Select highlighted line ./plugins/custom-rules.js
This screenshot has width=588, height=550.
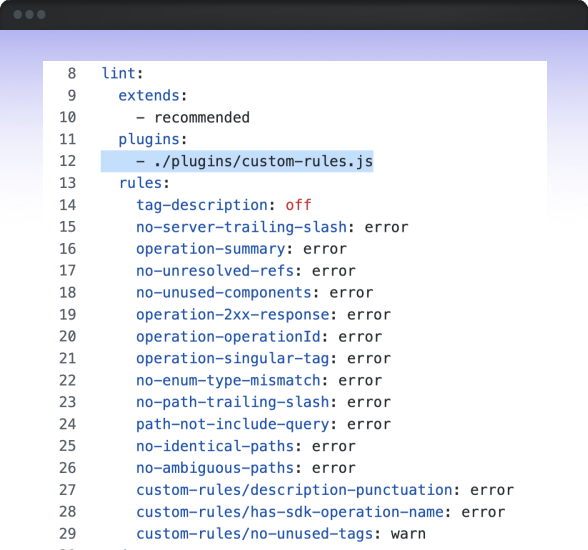pyautogui.click(x=237, y=162)
